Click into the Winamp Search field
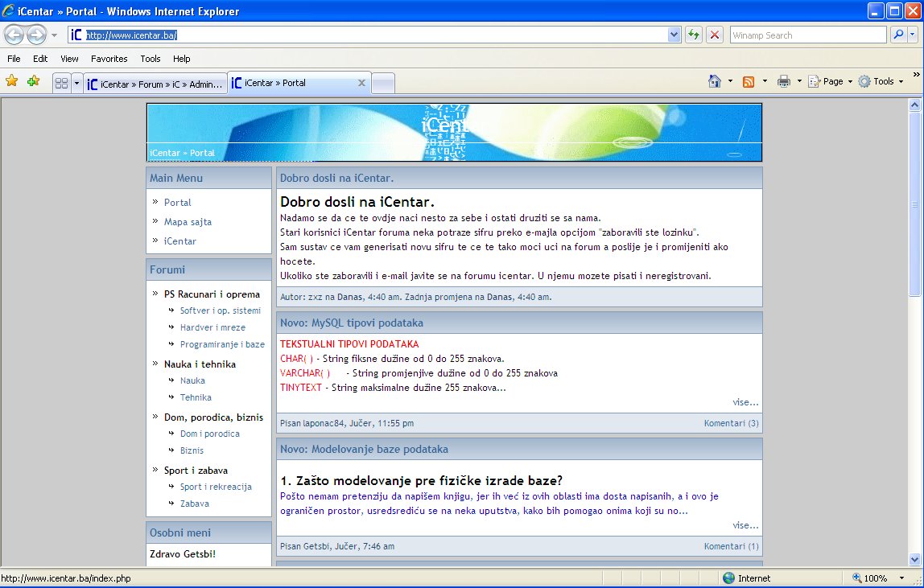Viewport: 924px width, 588px height. click(x=807, y=35)
